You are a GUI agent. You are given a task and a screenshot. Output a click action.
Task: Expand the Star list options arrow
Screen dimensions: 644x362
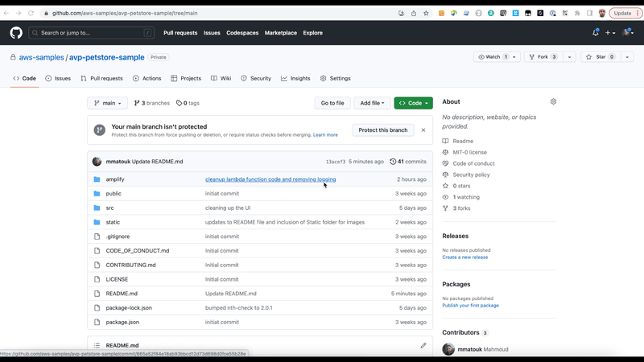[x=627, y=57]
